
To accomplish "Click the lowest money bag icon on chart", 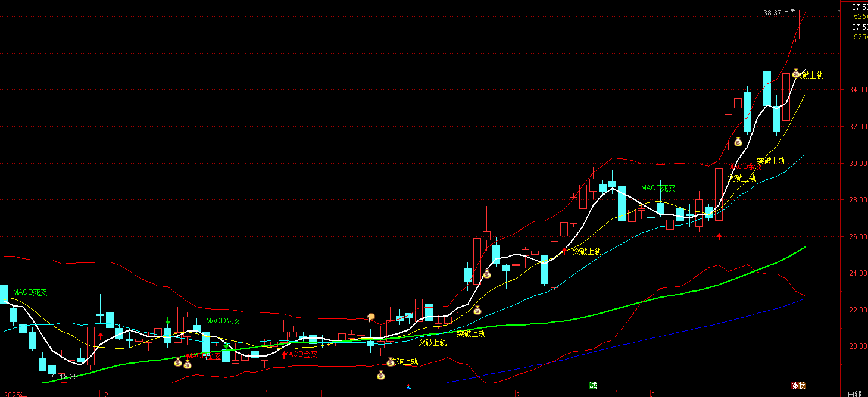I will click(x=380, y=374).
